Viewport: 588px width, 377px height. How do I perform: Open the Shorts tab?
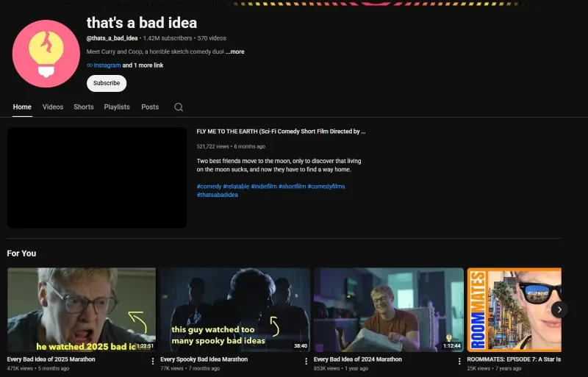tap(84, 107)
